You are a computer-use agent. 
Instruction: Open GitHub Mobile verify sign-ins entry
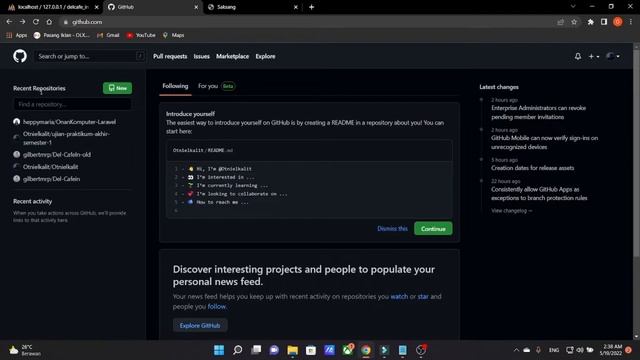(544, 142)
